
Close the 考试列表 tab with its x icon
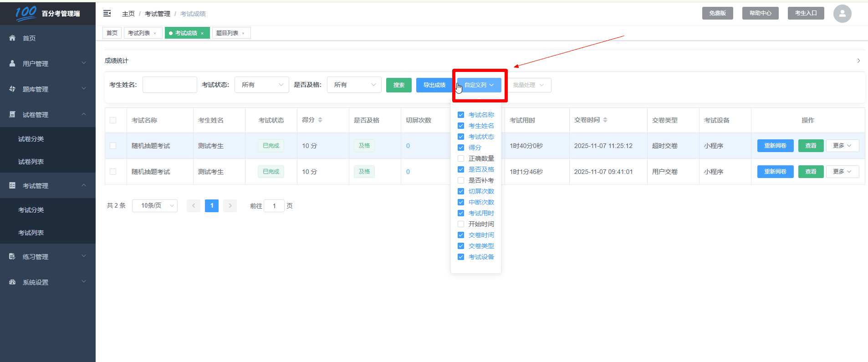coord(155,33)
